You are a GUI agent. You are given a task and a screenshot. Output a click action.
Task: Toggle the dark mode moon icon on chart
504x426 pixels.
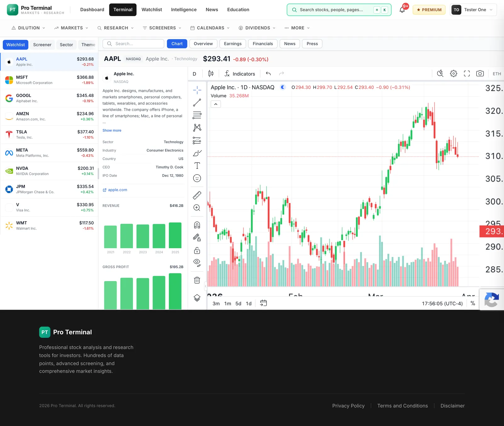click(x=283, y=87)
